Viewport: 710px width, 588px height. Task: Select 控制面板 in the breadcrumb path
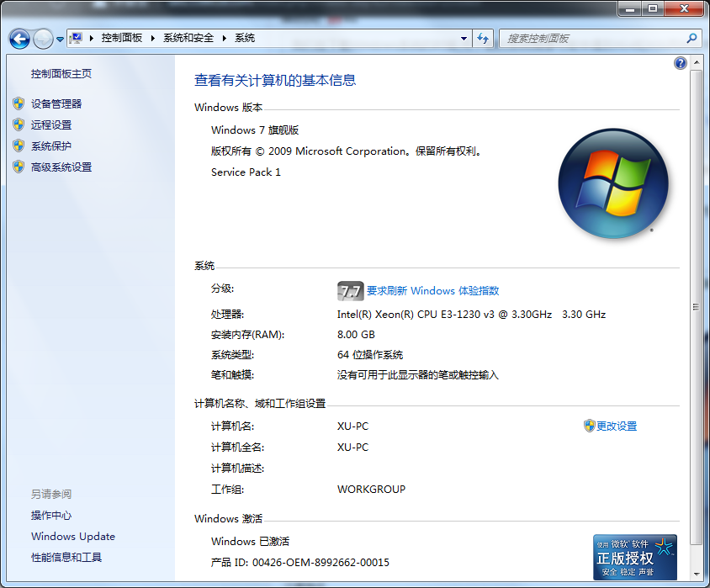tap(122, 38)
